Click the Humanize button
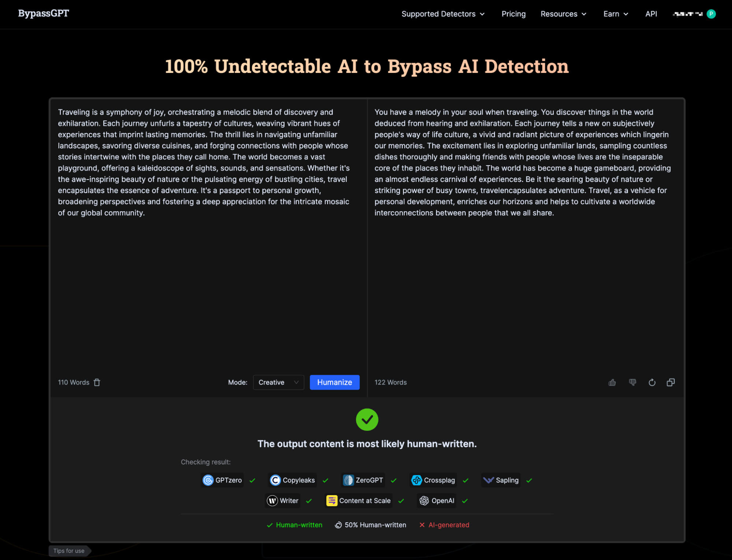Viewport: 732px width, 560px height. click(334, 382)
